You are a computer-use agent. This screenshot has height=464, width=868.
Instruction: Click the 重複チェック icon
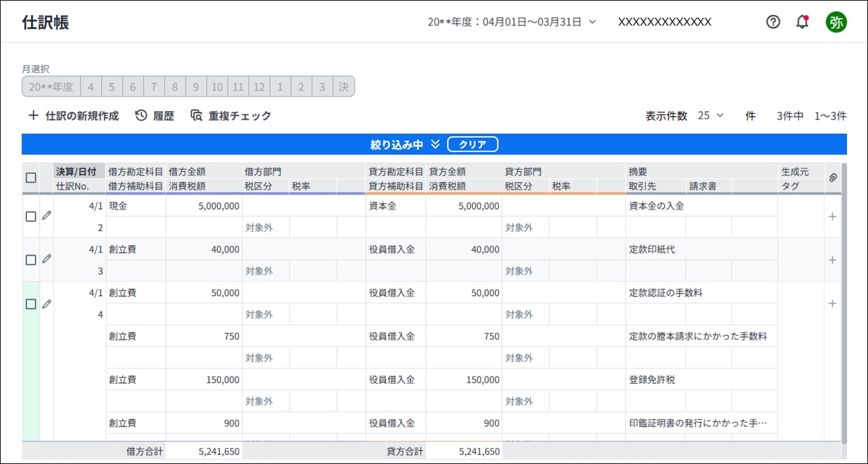click(197, 116)
